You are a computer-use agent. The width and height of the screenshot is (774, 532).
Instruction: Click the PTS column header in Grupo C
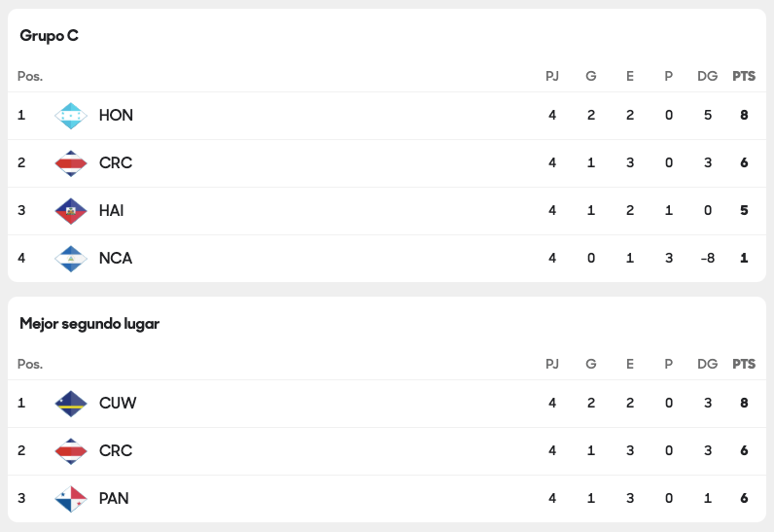[x=744, y=76]
